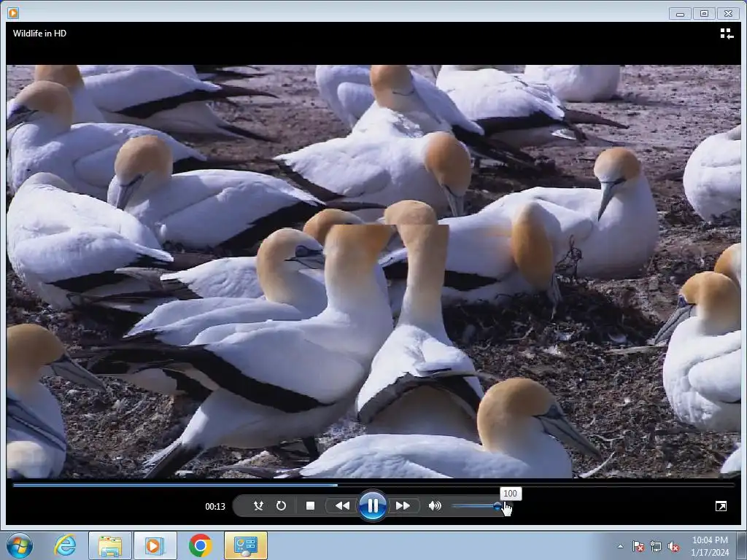Open Windows Explorer folder on taskbar
The image size is (747, 560).
110,545
